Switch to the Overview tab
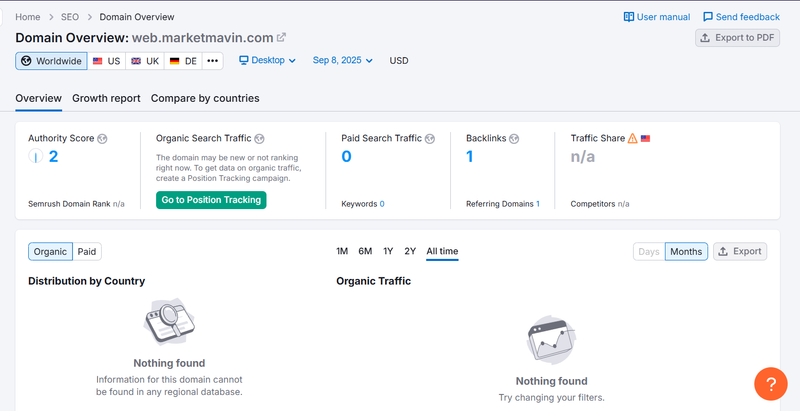 (x=38, y=98)
